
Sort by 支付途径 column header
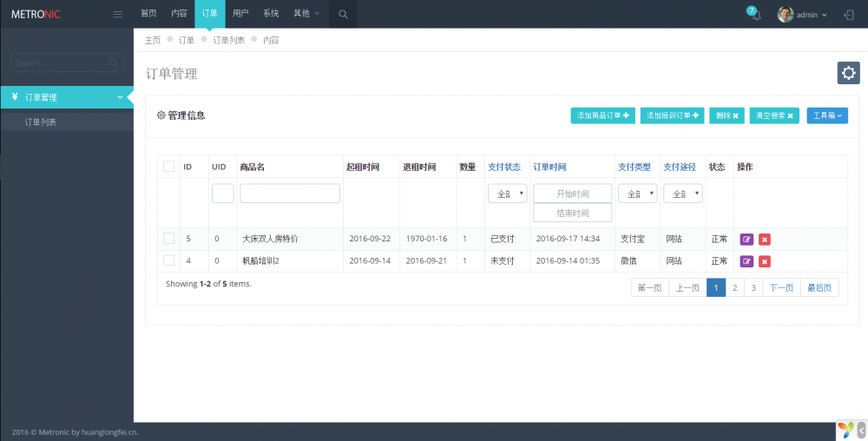[x=680, y=167]
